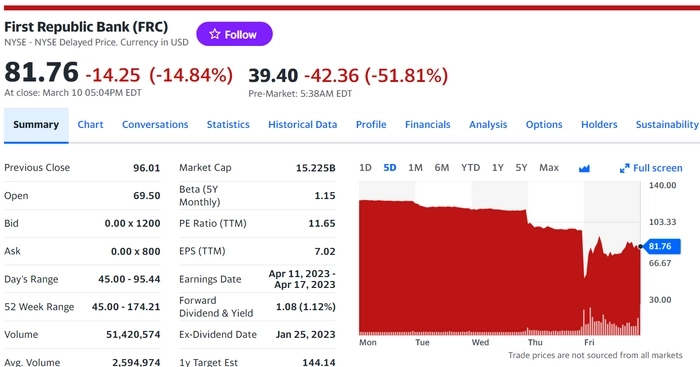Screen dimensions: 700x367
Task: View the Historical Data tab
Action: tap(302, 125)
